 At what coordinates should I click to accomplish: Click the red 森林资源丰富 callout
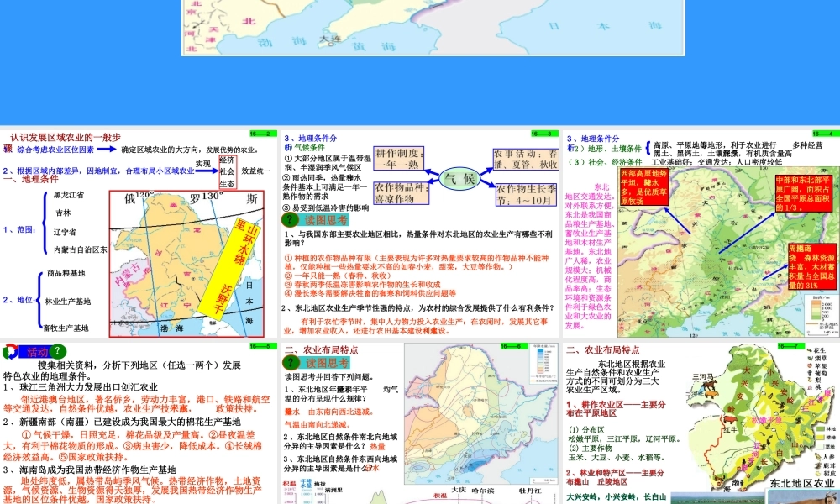811,267
